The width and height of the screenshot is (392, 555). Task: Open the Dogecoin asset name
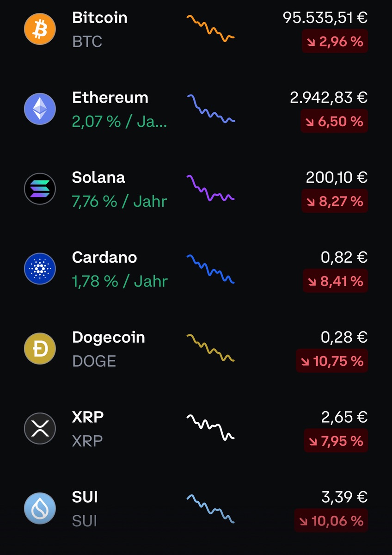109,337
